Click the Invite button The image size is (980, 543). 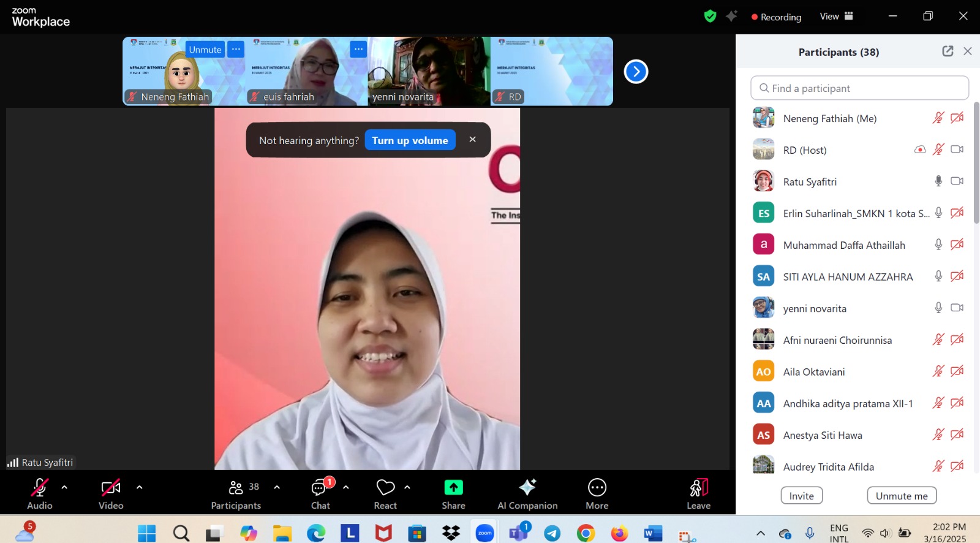[x=801, y=496]
